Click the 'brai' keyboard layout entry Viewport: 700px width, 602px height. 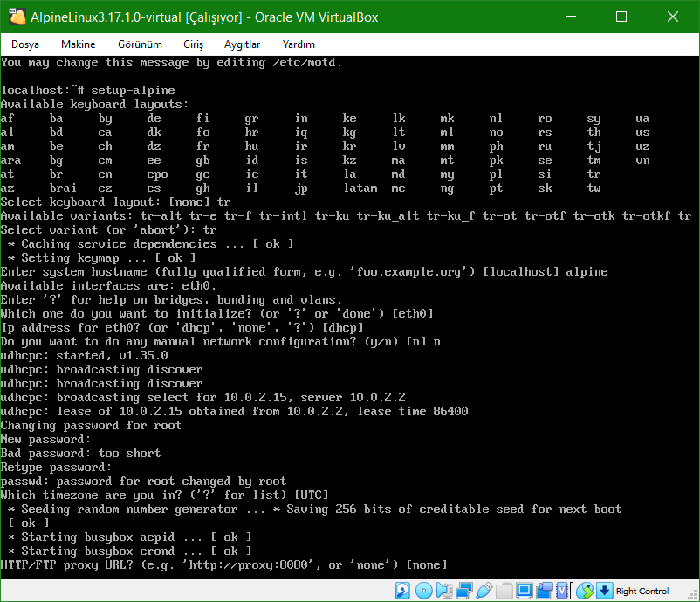coord(63,188)
